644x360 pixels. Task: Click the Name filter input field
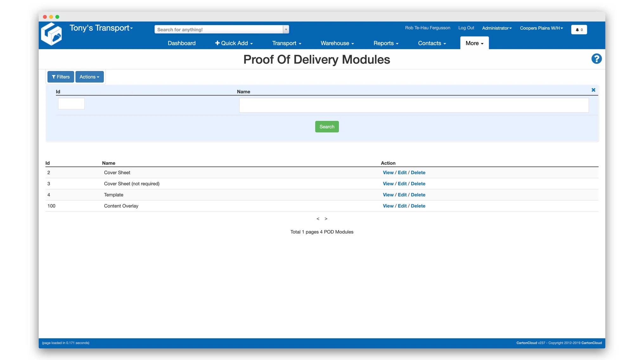click(x=414, y=105)
